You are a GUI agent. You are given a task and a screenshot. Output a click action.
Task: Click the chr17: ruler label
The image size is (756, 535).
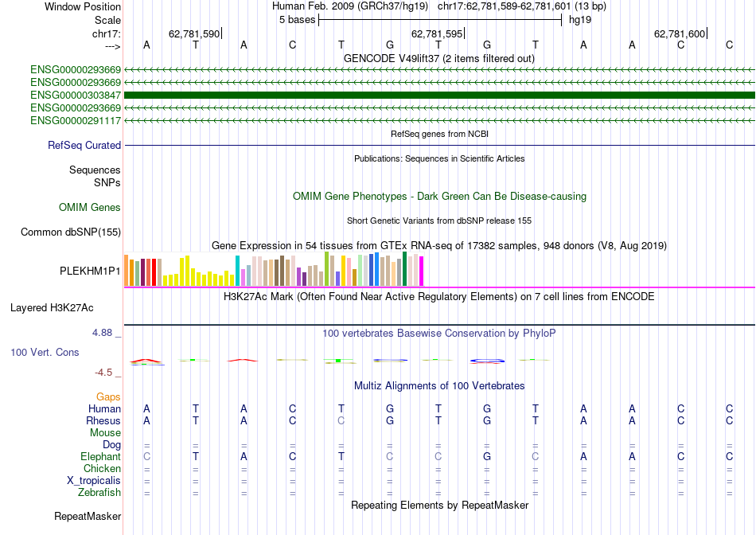(107, 33)
